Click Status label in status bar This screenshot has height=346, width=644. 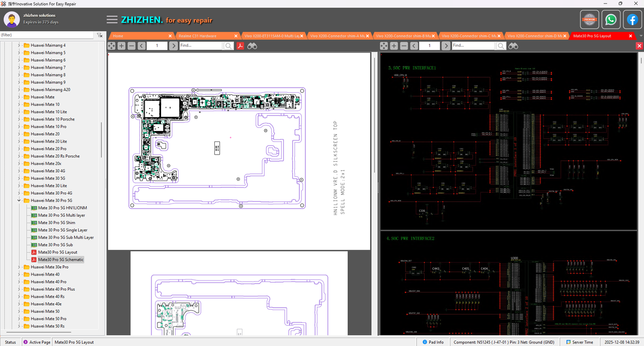(10, 342)
